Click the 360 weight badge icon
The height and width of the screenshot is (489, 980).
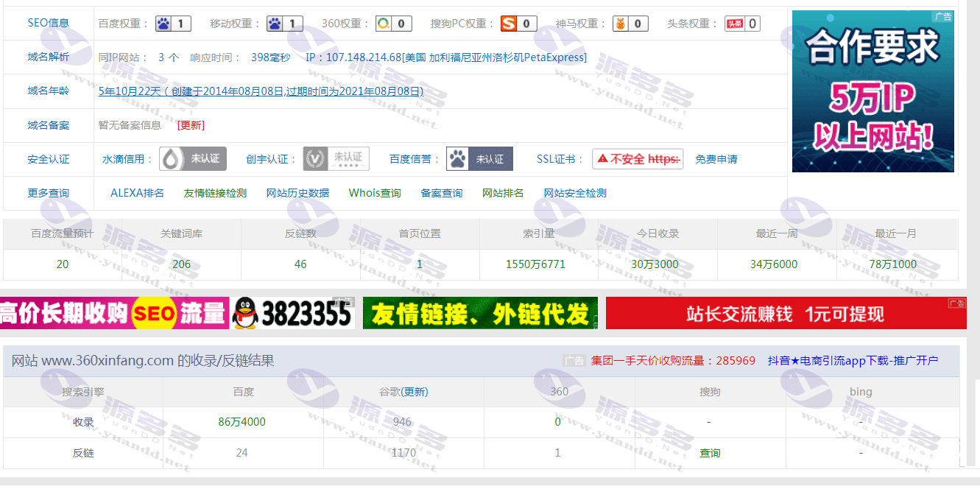[x=393, y=24]
